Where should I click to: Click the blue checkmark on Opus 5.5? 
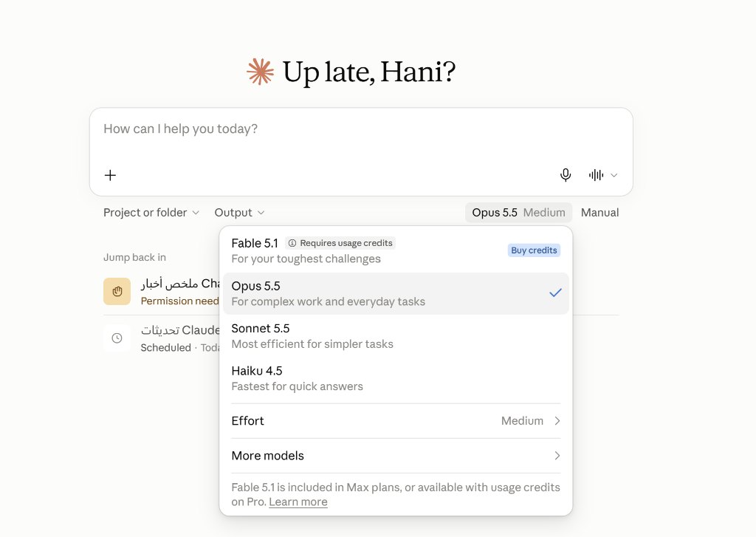pyautogui.click(x=555, y=293)
